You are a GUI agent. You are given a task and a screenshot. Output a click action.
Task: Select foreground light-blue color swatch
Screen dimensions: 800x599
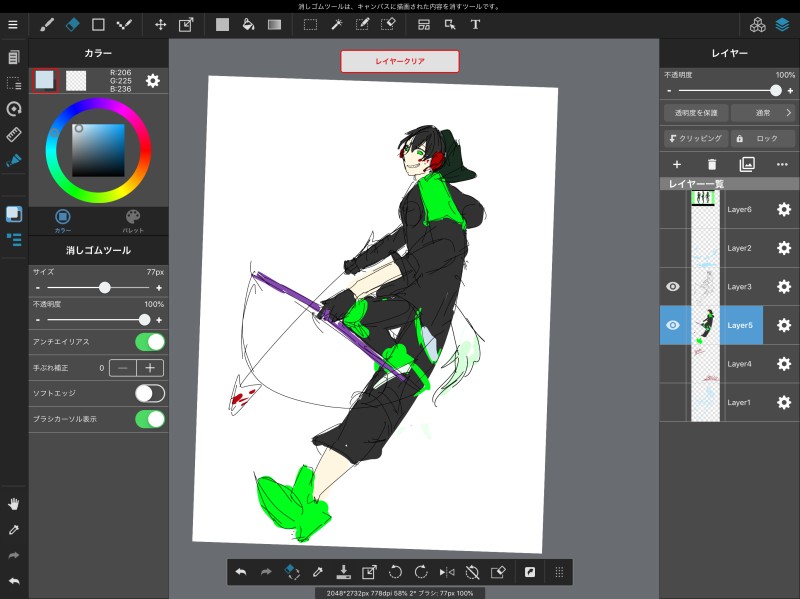tap(45, 81)
